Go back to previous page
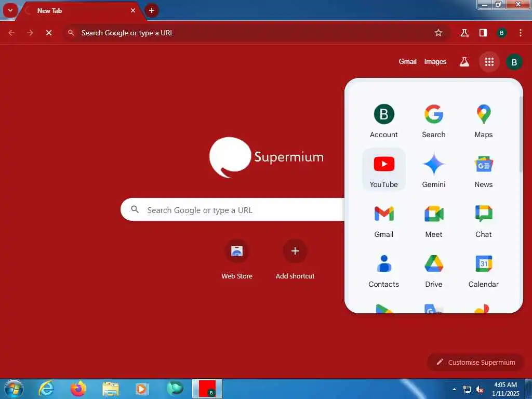This screenshot has width=532, height=399. [11, 33]
